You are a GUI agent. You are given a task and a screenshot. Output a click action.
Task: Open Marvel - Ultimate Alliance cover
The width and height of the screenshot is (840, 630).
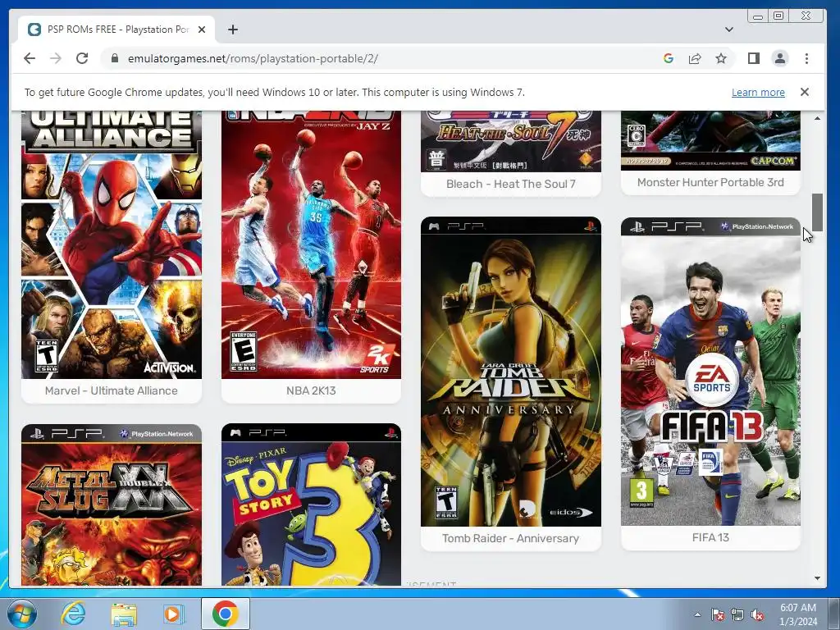pyautogui.click(x=112, y=244)
